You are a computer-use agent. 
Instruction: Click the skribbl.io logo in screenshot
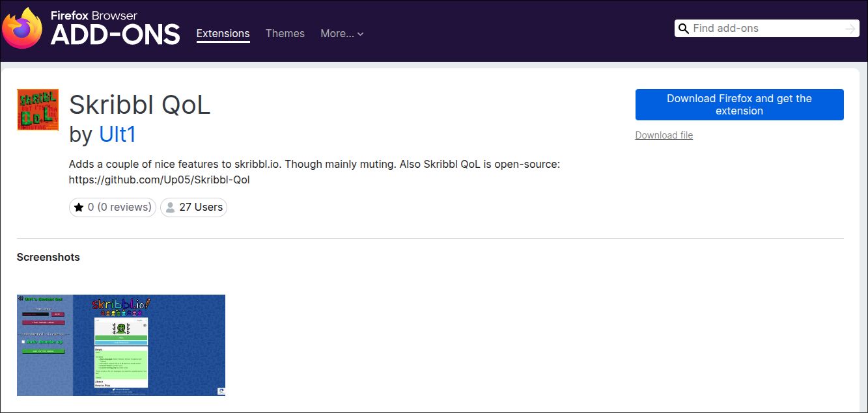click(121, 304)
